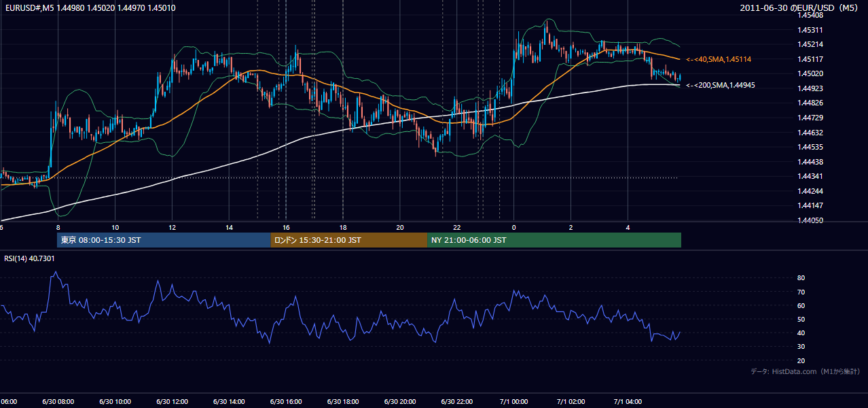The height and width of the screenshot is (408, 868).
Task: Click price axis label 1.44050
Action: pyautogui.click(x=811, y=220)
